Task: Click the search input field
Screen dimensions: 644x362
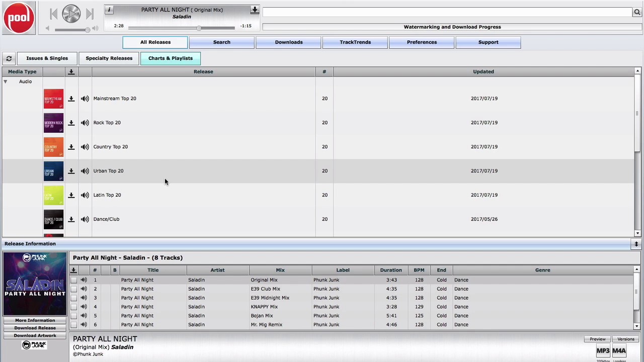Action: tap(447, 12)
